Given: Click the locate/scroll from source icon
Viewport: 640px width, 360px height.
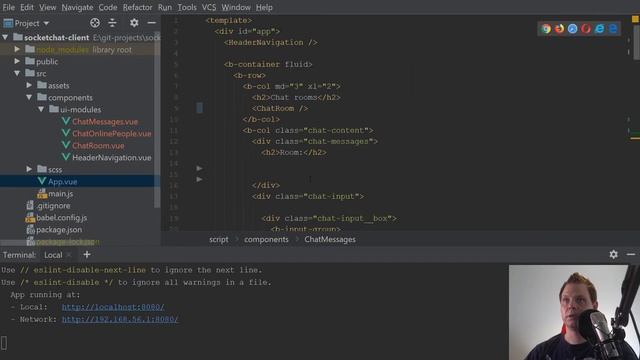Looking at the screenshot, I should click(95, 23).
